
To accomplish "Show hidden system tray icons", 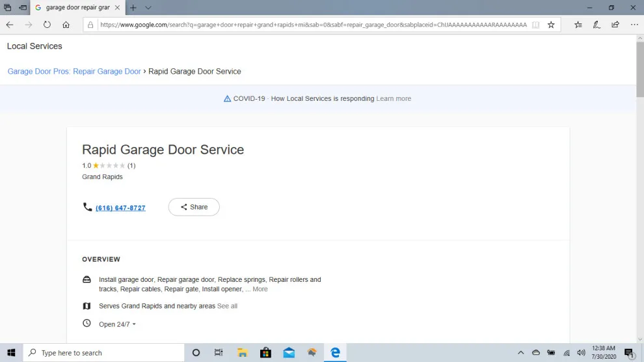I will pyautogui.click(x=521, y=352).
